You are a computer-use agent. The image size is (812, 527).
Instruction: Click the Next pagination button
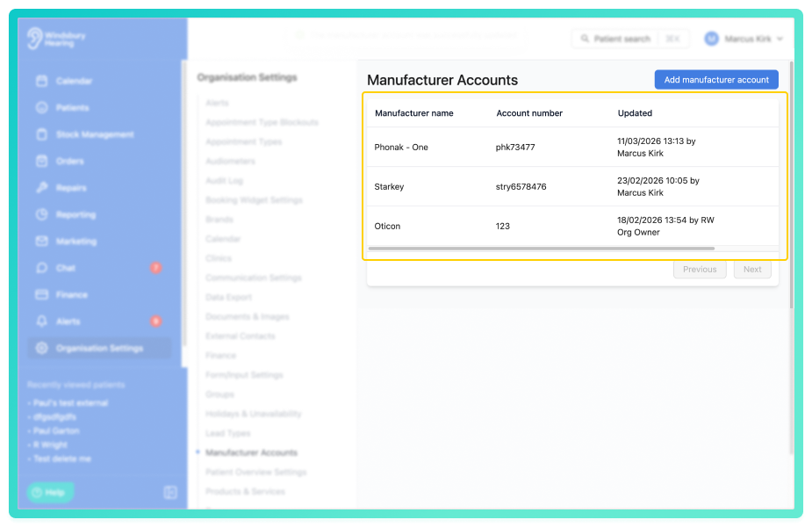pyautogui.click(x=752, y=270)
